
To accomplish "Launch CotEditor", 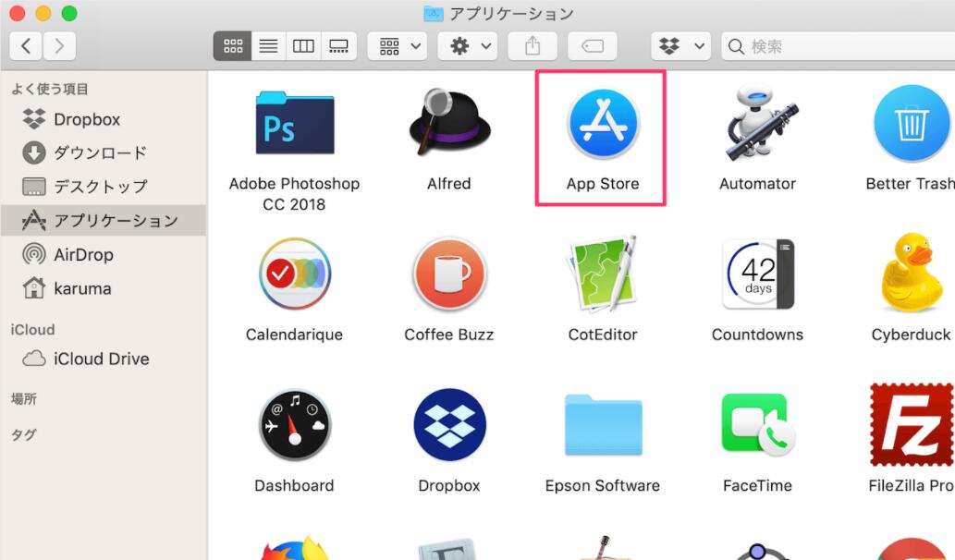I will tap(602, 274).
